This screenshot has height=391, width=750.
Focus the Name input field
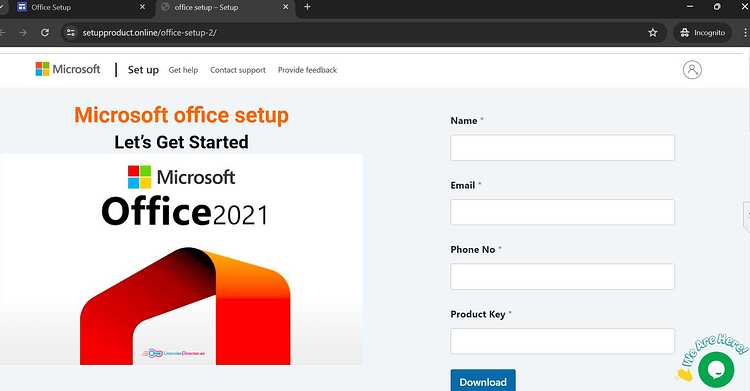[562, 147]
